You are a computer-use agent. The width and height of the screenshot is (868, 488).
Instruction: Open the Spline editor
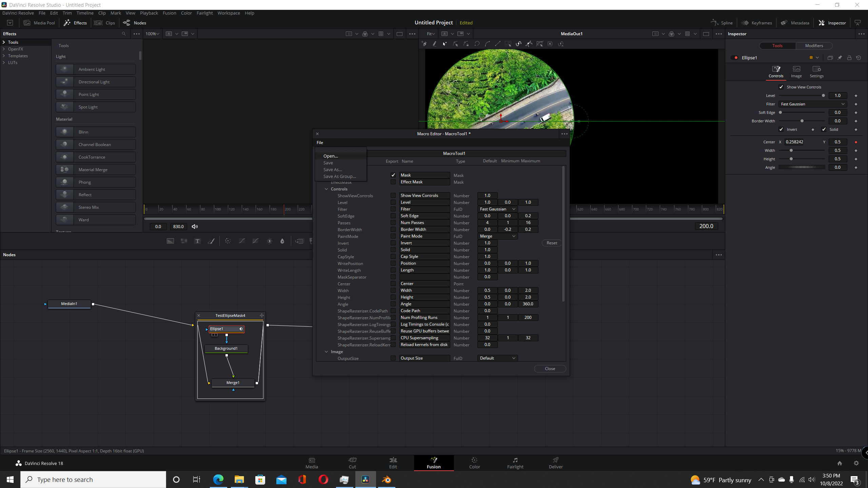pyautogui.click(x=722, y=23)
